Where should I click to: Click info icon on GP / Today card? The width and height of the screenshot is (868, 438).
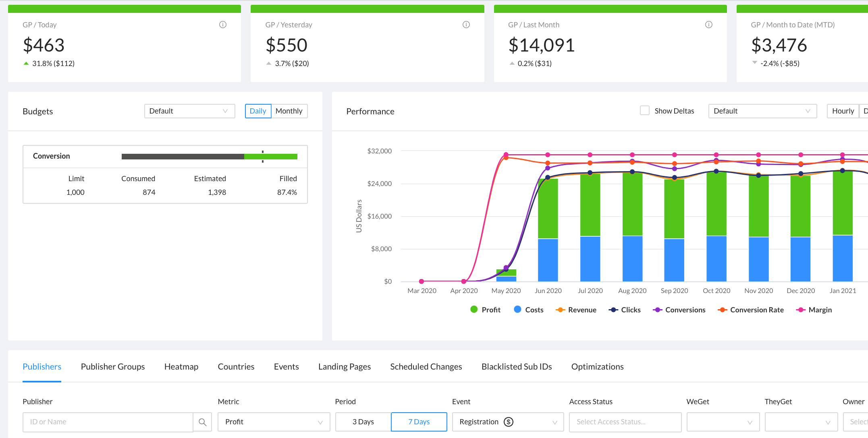pos(223,25)
